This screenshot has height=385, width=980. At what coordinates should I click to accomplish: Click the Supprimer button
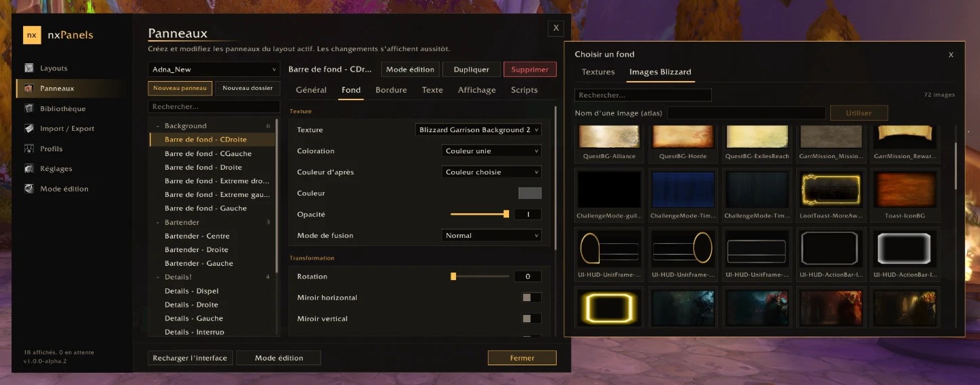[x=530, y=70]
